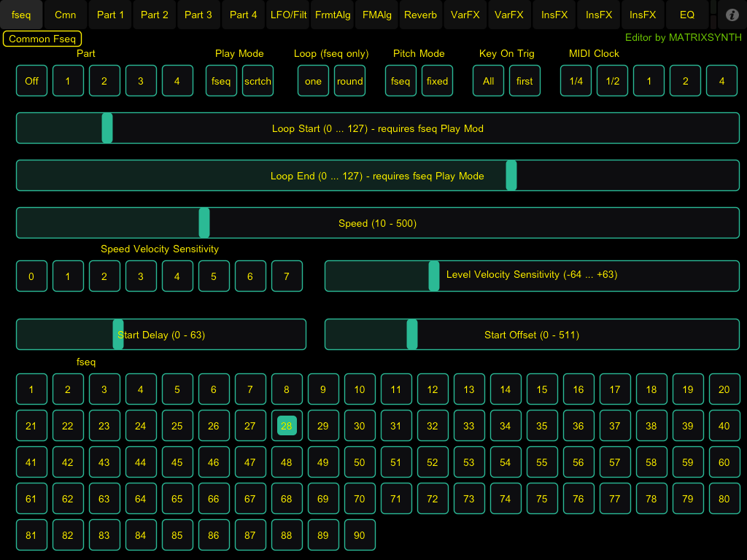
Task: Switch to the Reverb tab
Action: [x=420, y=15]
